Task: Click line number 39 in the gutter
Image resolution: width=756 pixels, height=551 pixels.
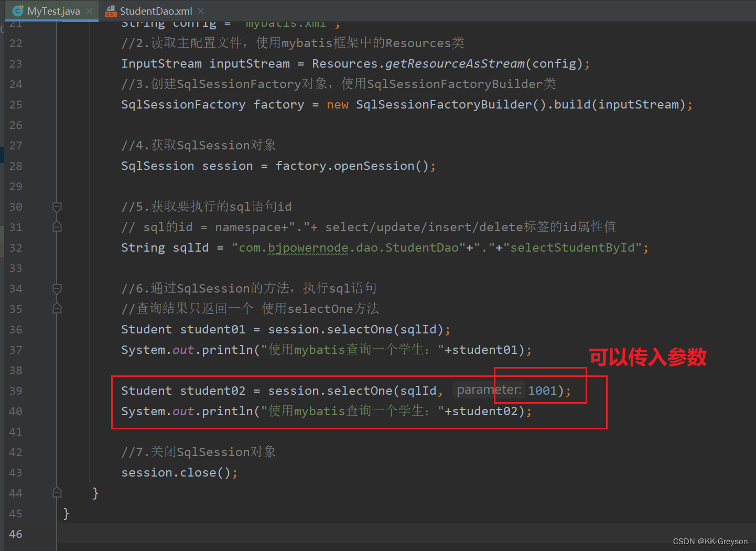Action: click(x=16, y=391)
